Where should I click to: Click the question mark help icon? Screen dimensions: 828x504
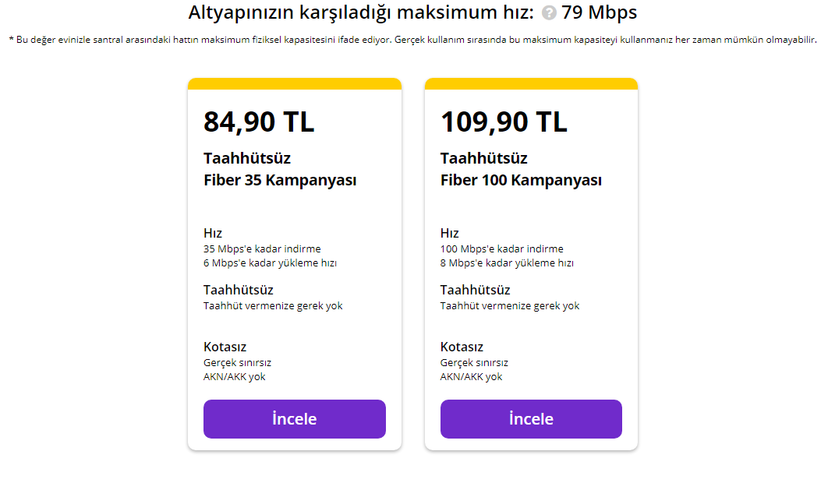tap(550, 12)
